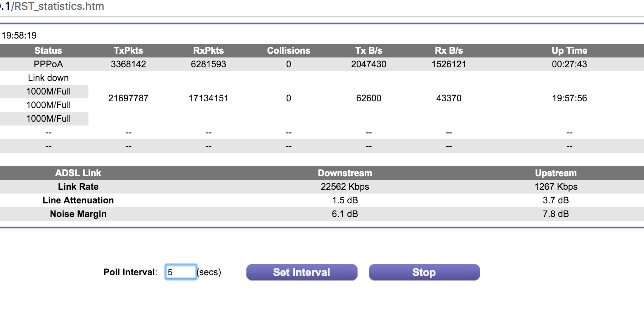
Task: Select the 00:27:43 up time value
Action: tap(569, 64)
